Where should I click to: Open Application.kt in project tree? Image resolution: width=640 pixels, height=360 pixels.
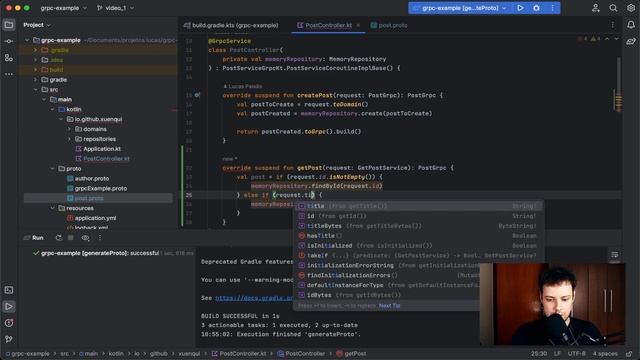coord(102,149)
